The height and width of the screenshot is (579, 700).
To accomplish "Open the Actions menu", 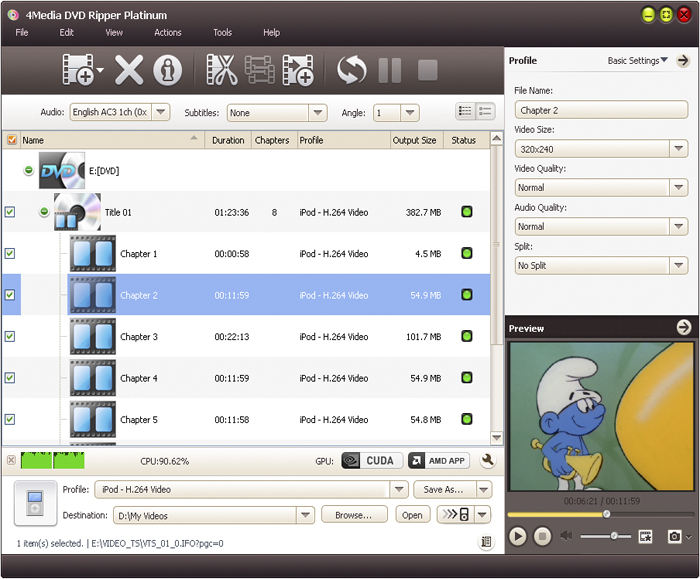I will (168, 33).
